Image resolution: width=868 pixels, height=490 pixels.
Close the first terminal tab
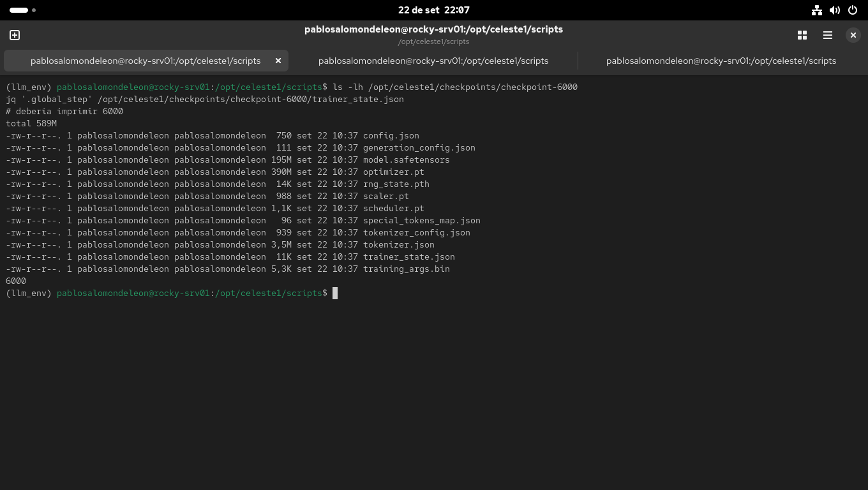pyautogui.click(x=278, y=61)
